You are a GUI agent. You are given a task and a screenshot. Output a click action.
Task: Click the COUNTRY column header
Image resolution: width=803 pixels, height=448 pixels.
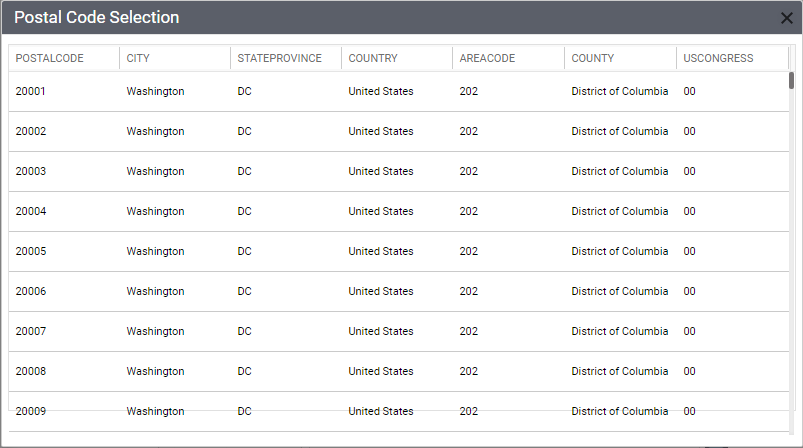(373, 59)
